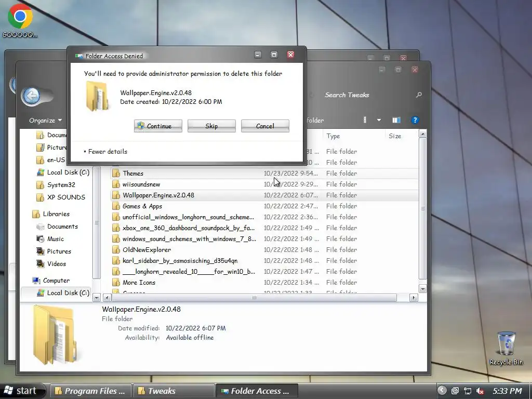Select the More Icons folder
The width and height of the screenshot is (532, 399).
point(264,282)
